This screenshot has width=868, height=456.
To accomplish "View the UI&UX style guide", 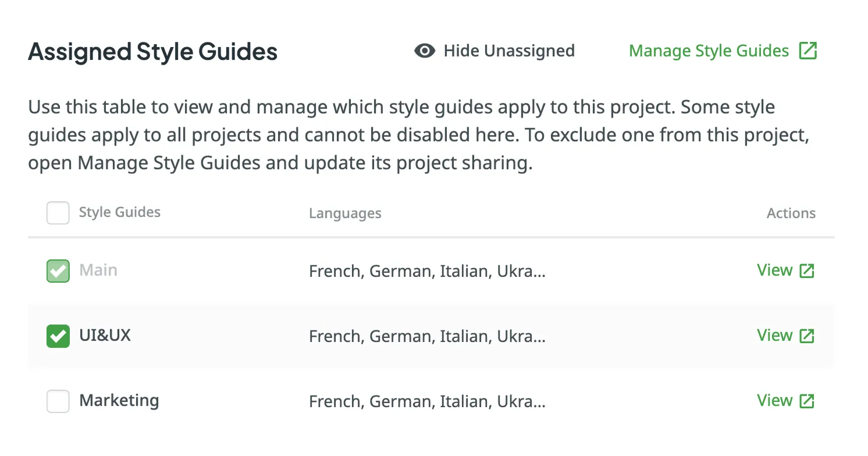I will (775, 335).
